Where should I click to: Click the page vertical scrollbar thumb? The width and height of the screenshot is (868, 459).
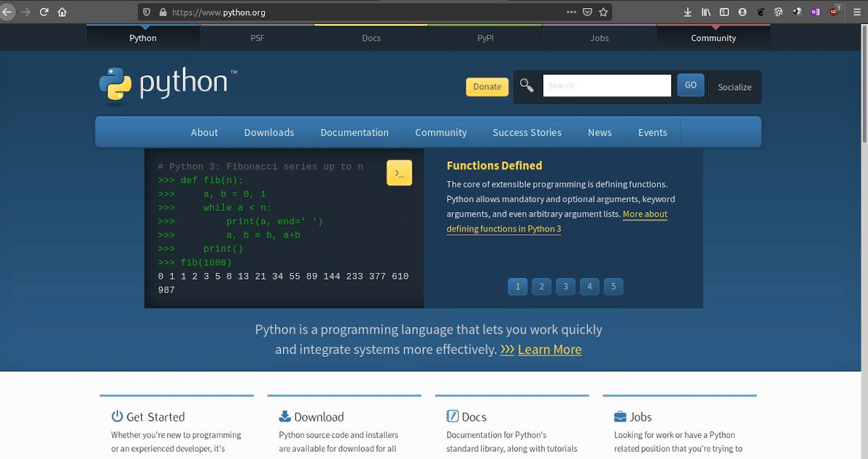click(x=864, y=85)
